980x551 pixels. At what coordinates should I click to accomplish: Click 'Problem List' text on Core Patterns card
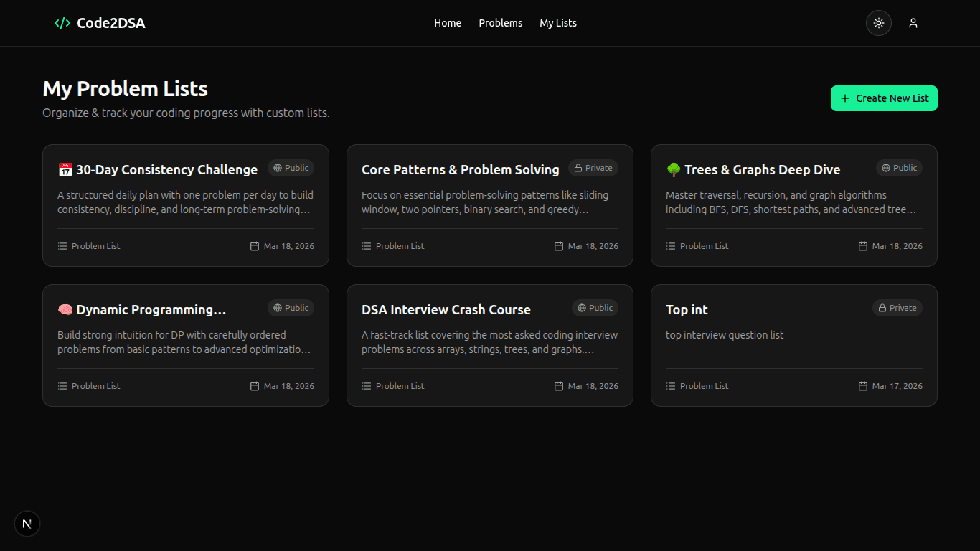(400, 246)
